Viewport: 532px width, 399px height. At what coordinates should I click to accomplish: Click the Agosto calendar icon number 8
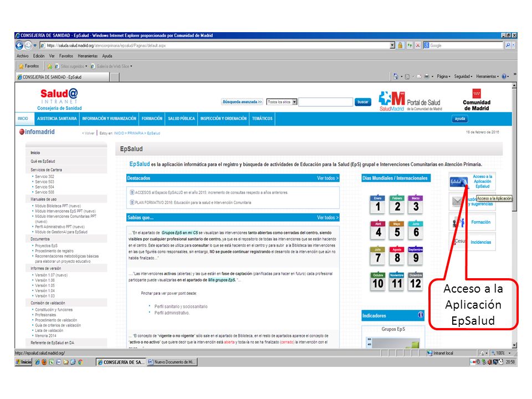pyautogui.click(x=397, y=255)
